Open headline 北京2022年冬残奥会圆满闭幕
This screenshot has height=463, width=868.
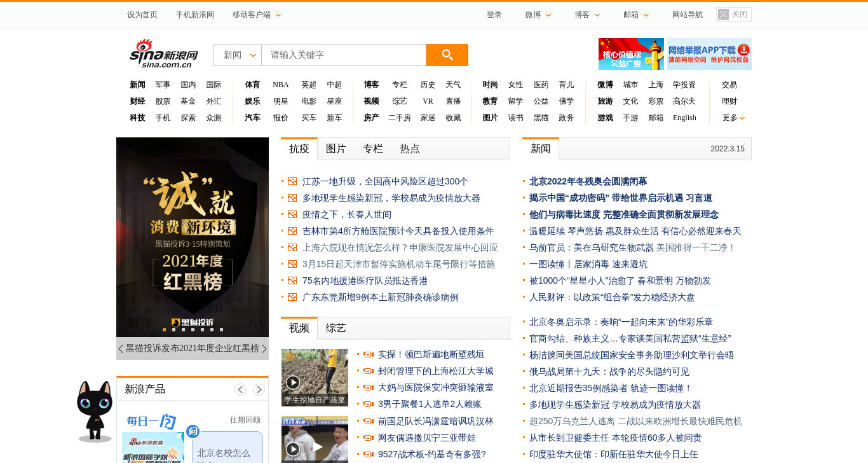[x=588, y=181]
